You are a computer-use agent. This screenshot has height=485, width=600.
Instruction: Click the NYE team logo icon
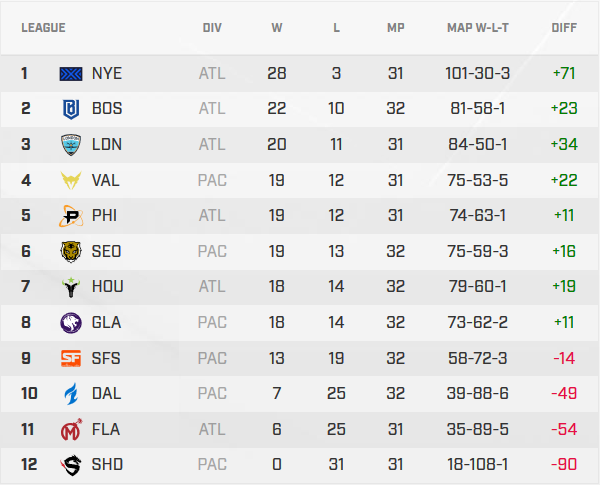[x=72, y=73]
